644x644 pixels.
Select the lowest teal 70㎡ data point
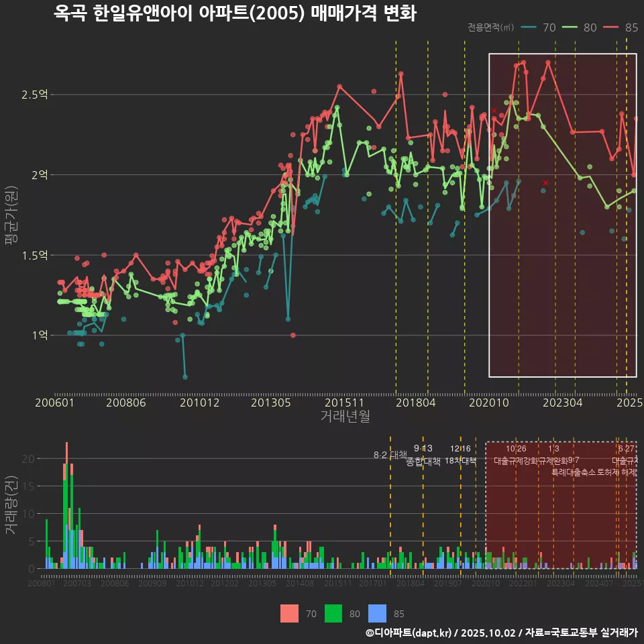(x=185, y=377)
